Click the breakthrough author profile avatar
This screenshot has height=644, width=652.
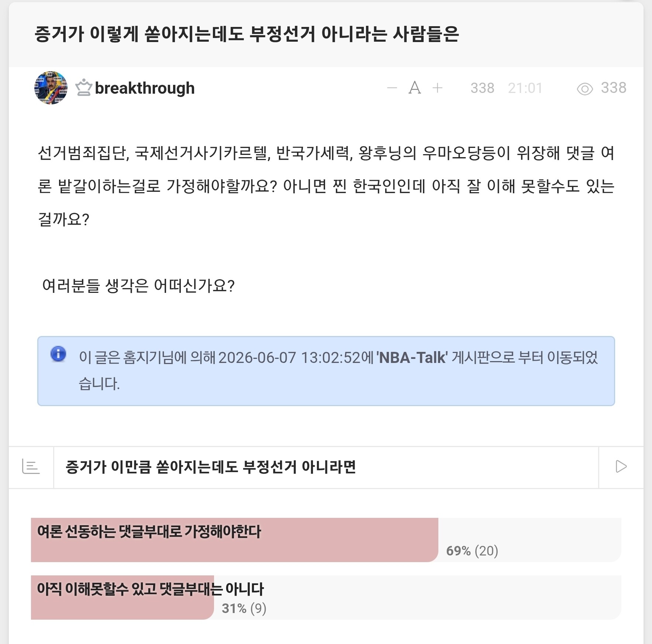[x=51, y=88]
